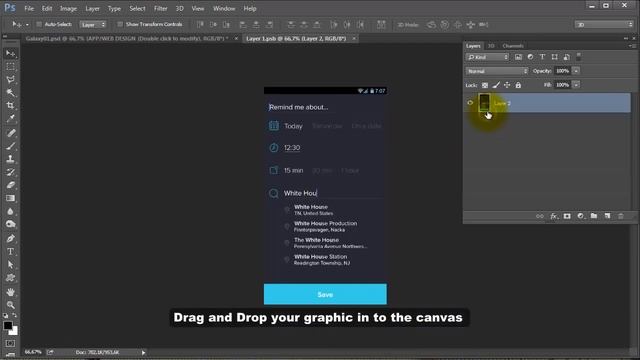The height and width of the screenshot is (360, 640).
Task: Open the status bar info arrow
Action: click(x=143, y=352)
